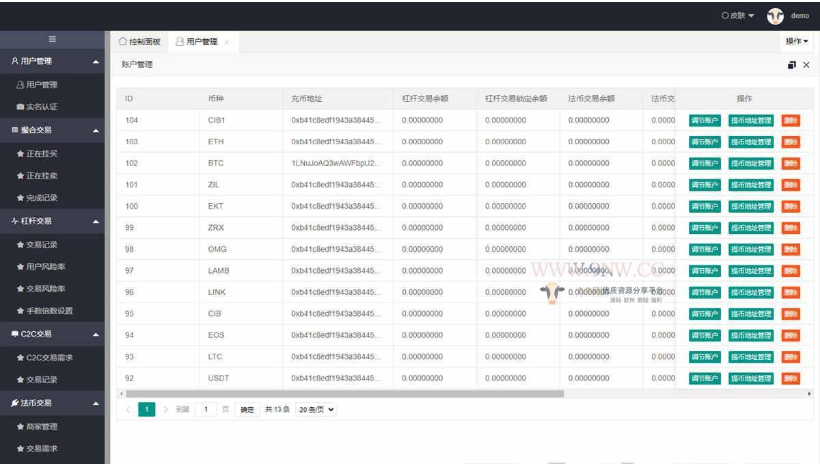Close the 用户管理 tab with its x
820x464 pixels.
[x=226, y=42]
